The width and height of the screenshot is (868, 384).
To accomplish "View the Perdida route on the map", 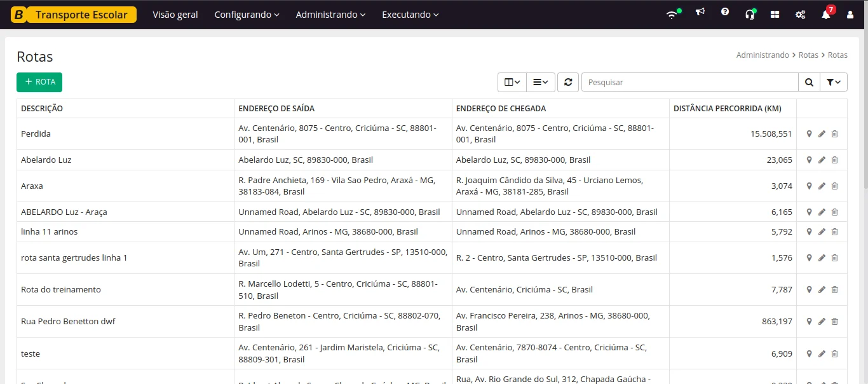I will 809,134.
